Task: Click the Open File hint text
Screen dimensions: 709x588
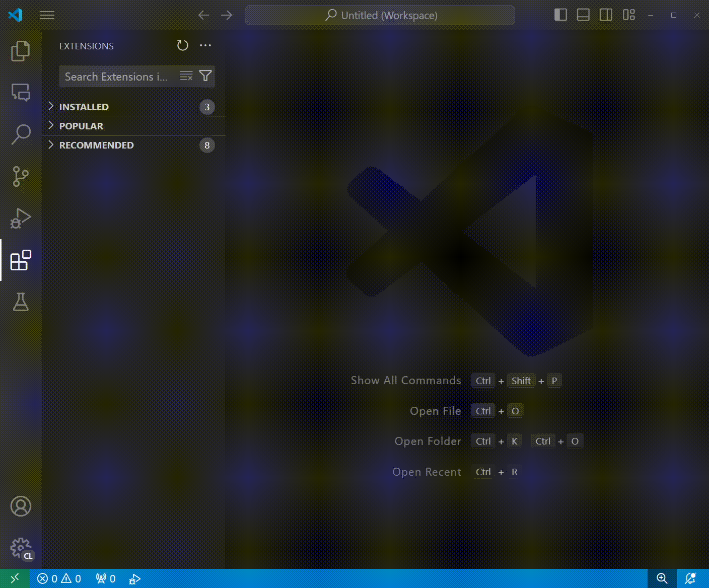Action: (x=436, y=411)
